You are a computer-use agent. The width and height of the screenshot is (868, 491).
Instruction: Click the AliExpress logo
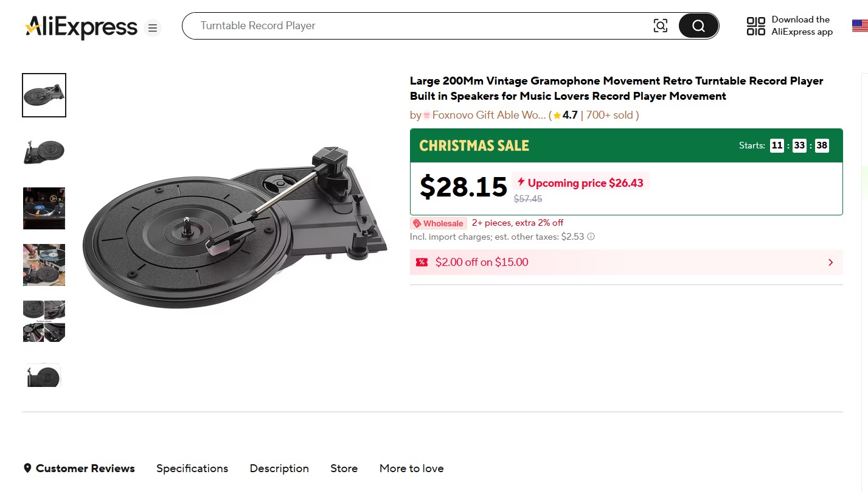click(82, 27)
